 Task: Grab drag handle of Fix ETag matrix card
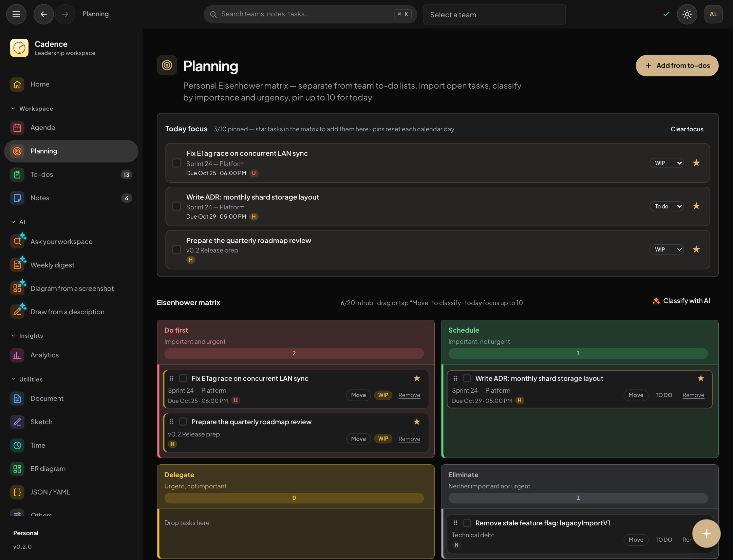click(x=172, y=378)
